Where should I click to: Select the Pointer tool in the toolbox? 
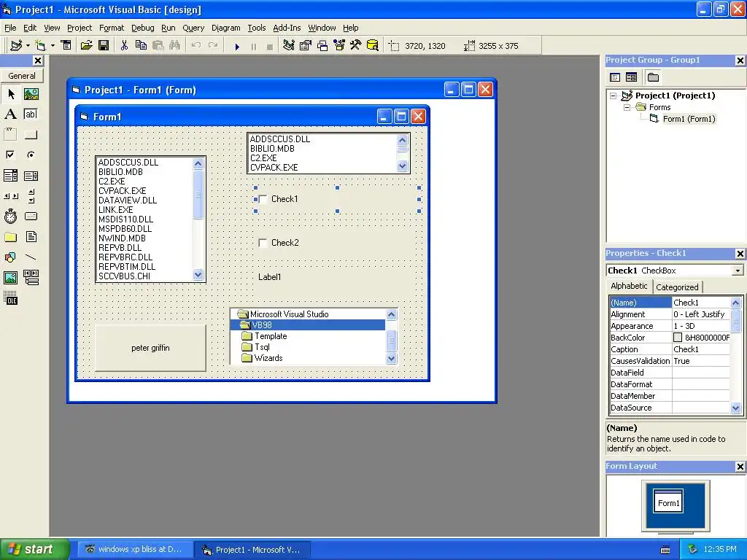coord(10,94)
